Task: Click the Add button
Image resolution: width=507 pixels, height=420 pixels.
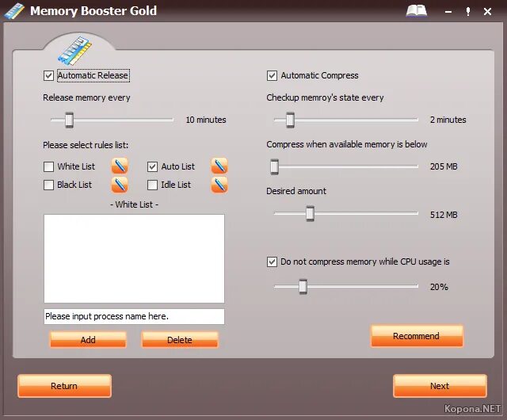Action: click(x=88, y=340)
